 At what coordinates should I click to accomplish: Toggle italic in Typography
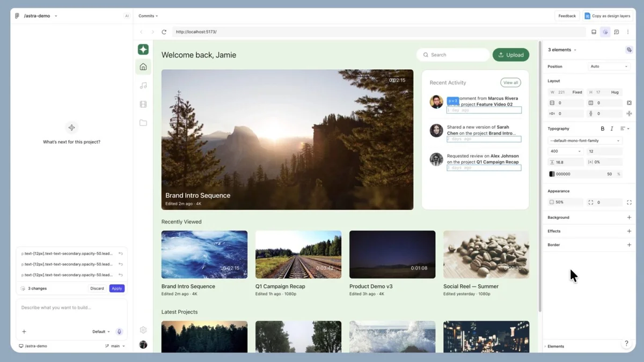pos(612,129)
